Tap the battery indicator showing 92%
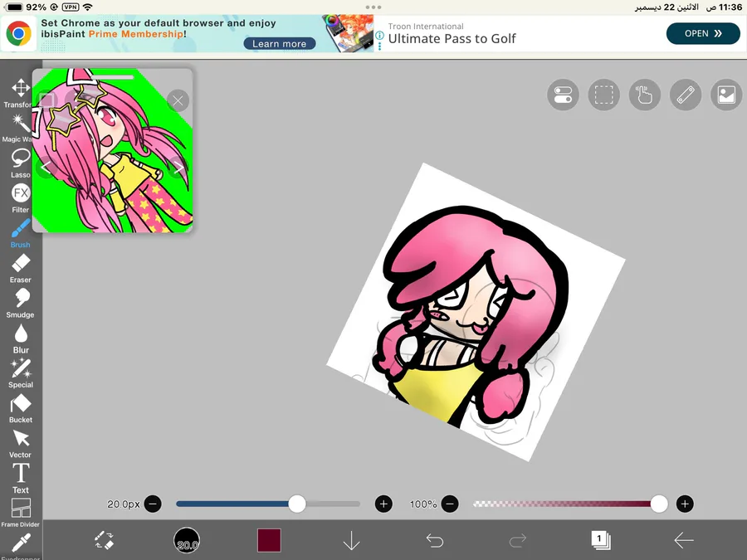 (x=25, y=7)
